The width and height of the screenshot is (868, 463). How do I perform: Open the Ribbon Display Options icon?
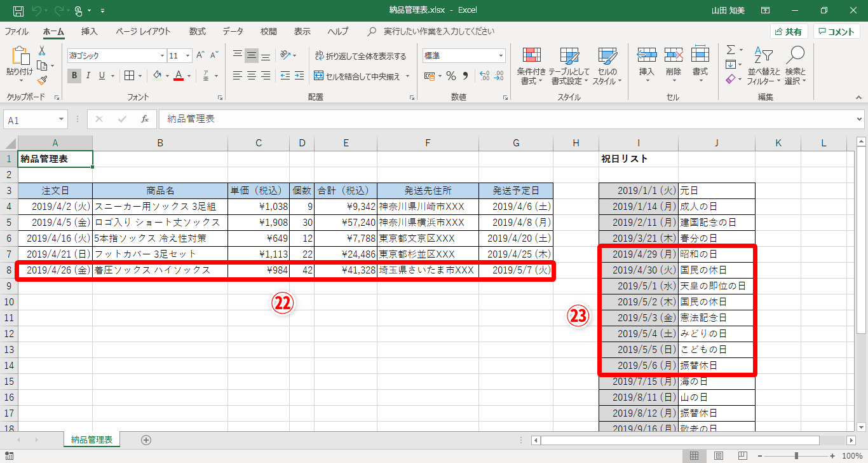pos(766,11)
